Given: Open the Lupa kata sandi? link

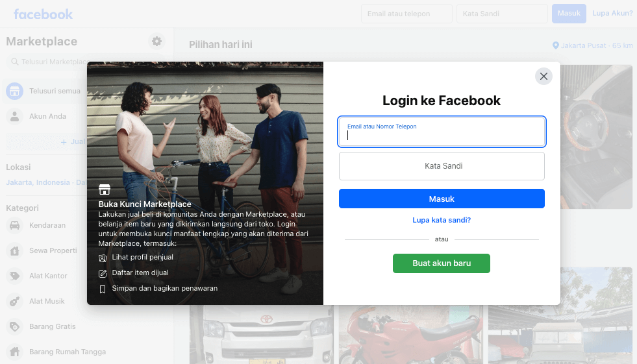Looking at the screenshot, I should tap(442, 220).
